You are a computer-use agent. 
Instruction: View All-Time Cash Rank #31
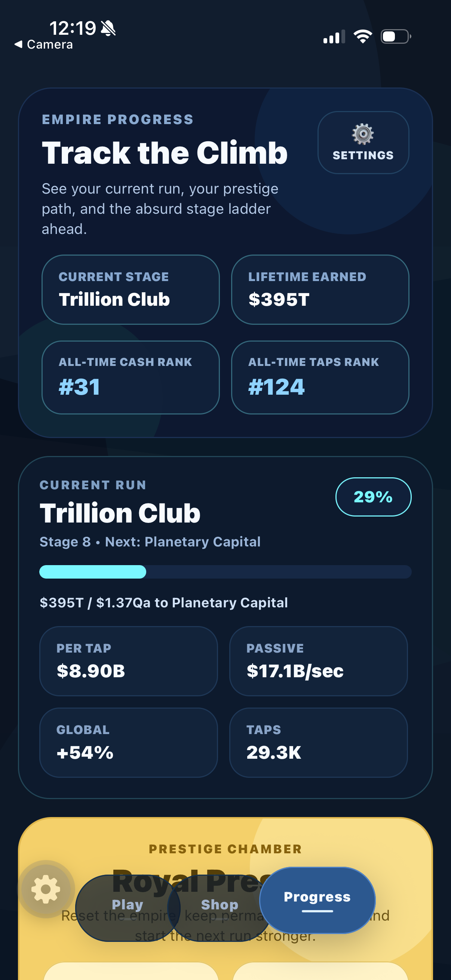(131, 377)
